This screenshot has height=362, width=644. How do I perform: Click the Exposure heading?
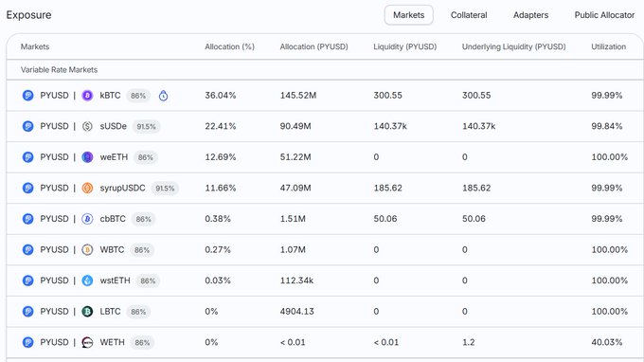28,15
